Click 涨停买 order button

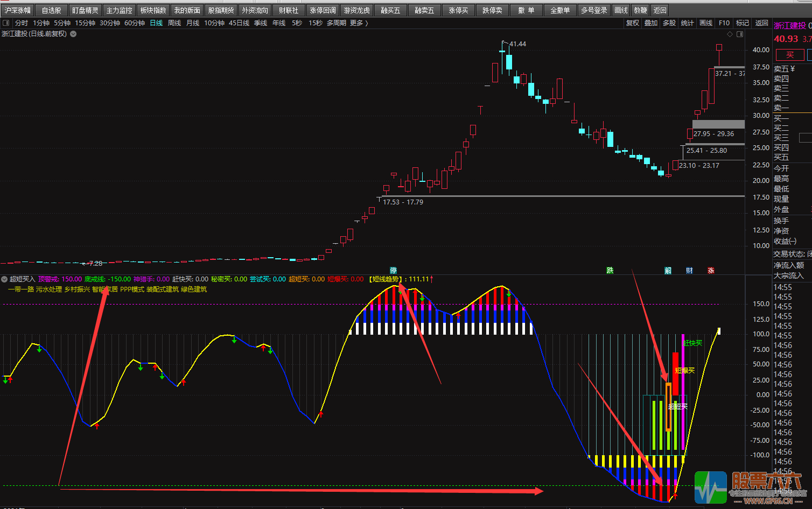459,10
